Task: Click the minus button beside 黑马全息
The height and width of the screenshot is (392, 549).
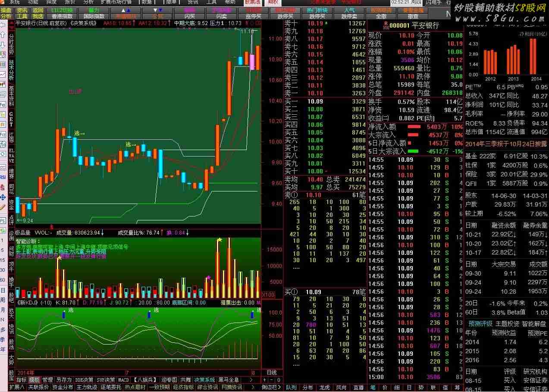Action: 271,380
